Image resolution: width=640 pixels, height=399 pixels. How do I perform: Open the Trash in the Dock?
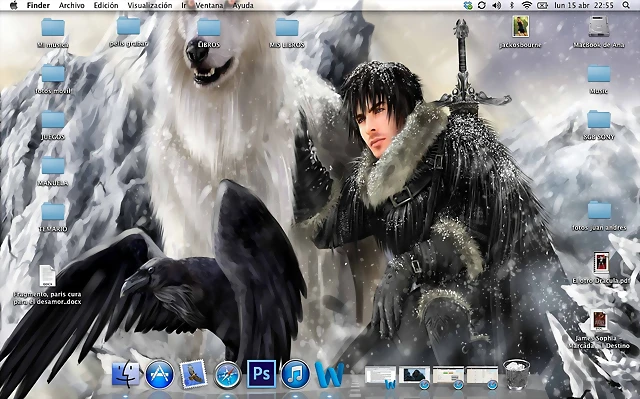click(516, 374)
